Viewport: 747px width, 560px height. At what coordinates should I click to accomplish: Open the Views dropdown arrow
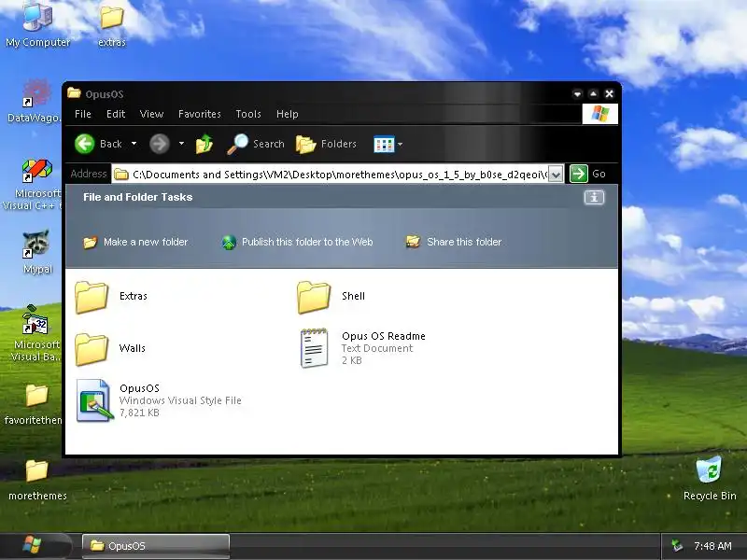401,145
